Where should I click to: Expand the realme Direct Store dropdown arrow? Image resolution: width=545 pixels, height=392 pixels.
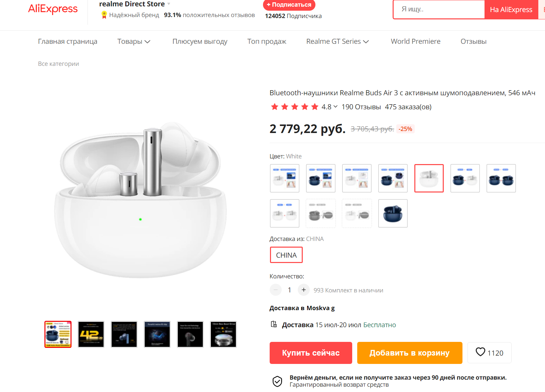(x=169, y=4)
